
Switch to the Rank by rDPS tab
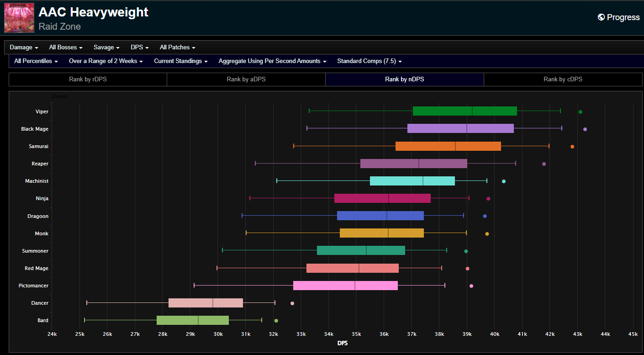click(88, 79)
